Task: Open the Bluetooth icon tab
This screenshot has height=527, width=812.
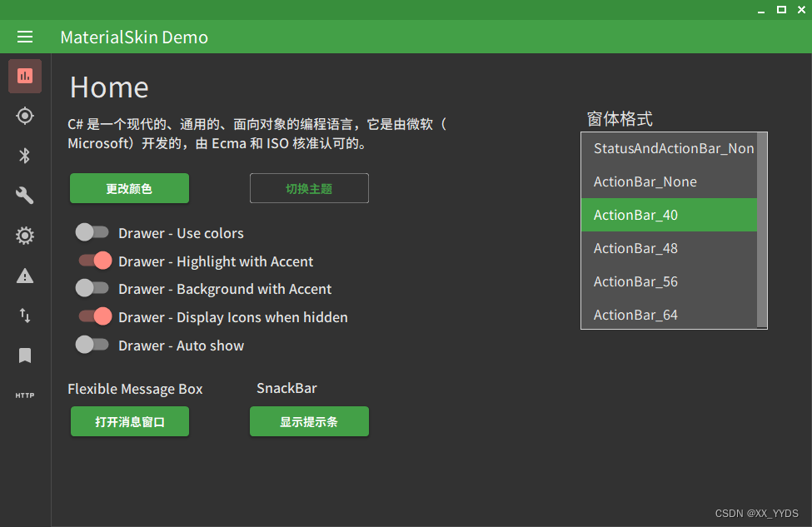Action: pos(25,156)
